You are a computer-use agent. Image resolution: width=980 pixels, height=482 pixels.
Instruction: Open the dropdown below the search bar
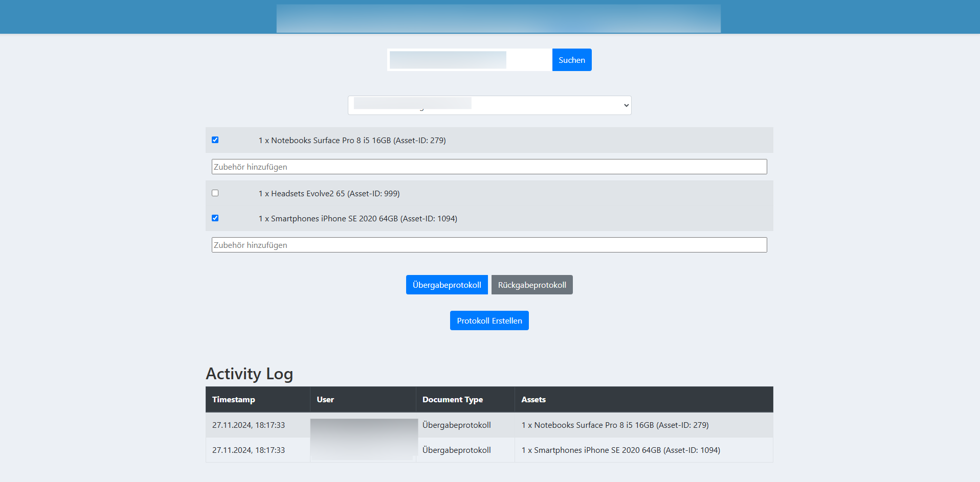489,105
